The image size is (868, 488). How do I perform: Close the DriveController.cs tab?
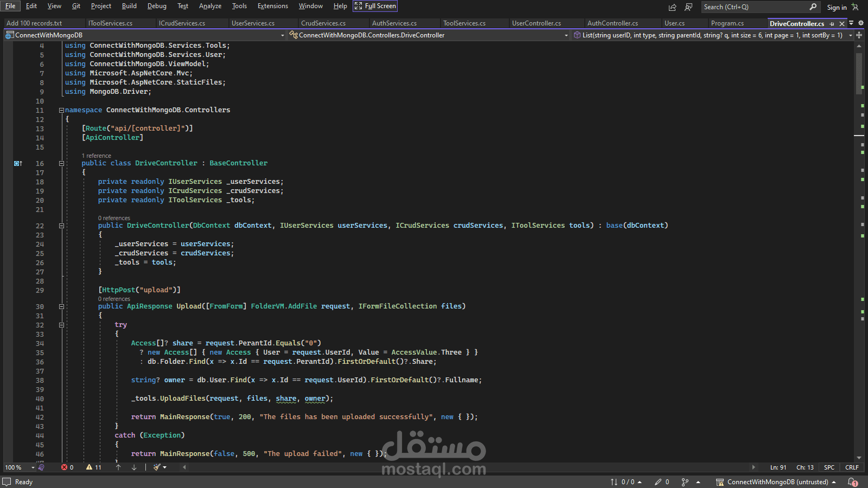(x=842, y=24)
